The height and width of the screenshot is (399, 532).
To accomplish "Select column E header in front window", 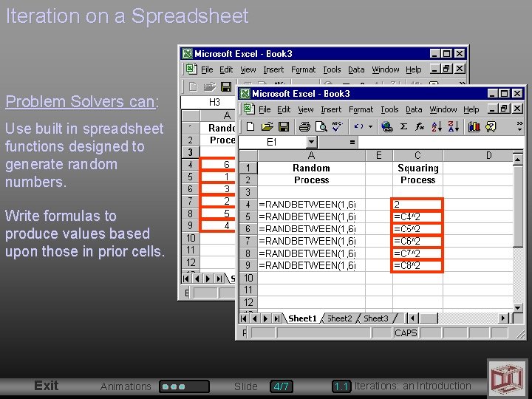I will [379, 155].
